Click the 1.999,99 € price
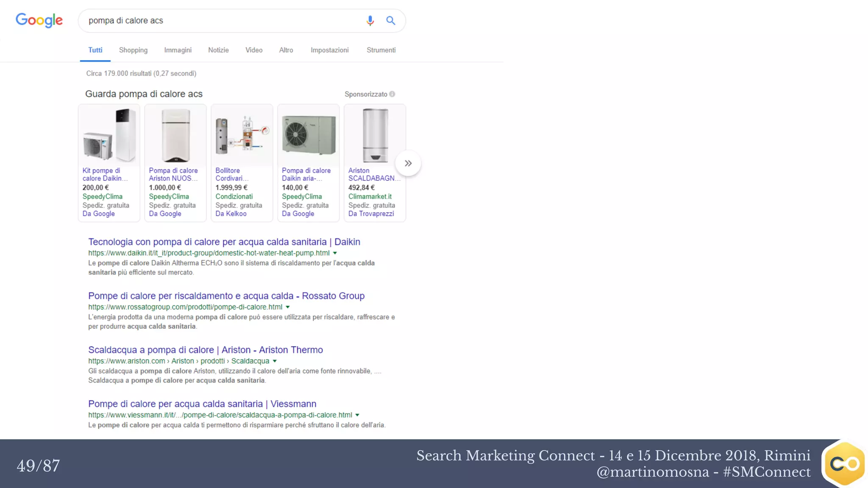Viewport: 868px width, 488px height. click(231, 188)
